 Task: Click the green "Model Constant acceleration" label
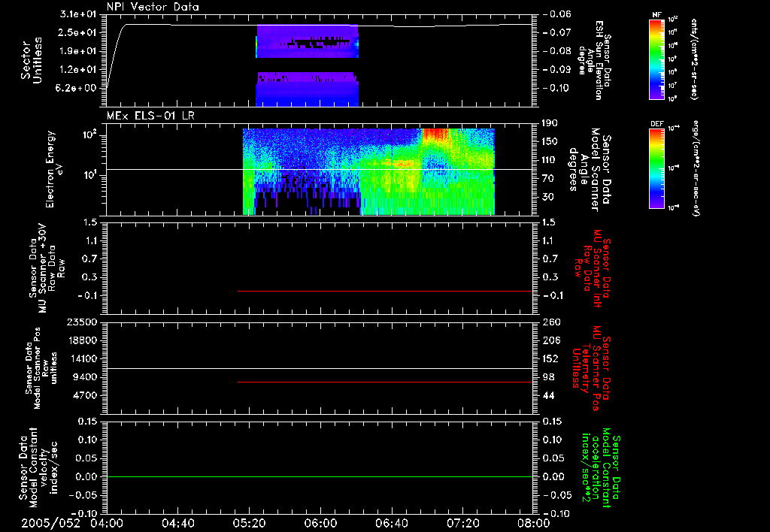click(x=600, y=467)
